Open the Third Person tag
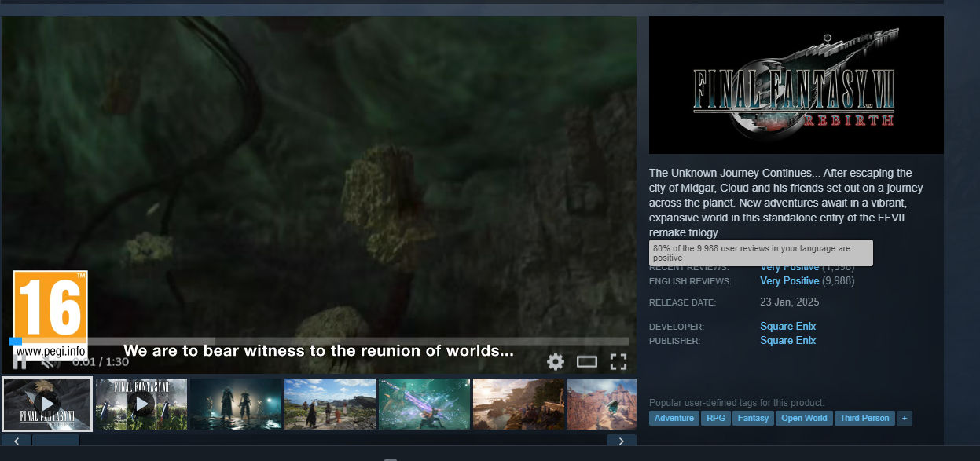Image resolution: width=980 pixels, height=461 pixels. tap(864, 419)
